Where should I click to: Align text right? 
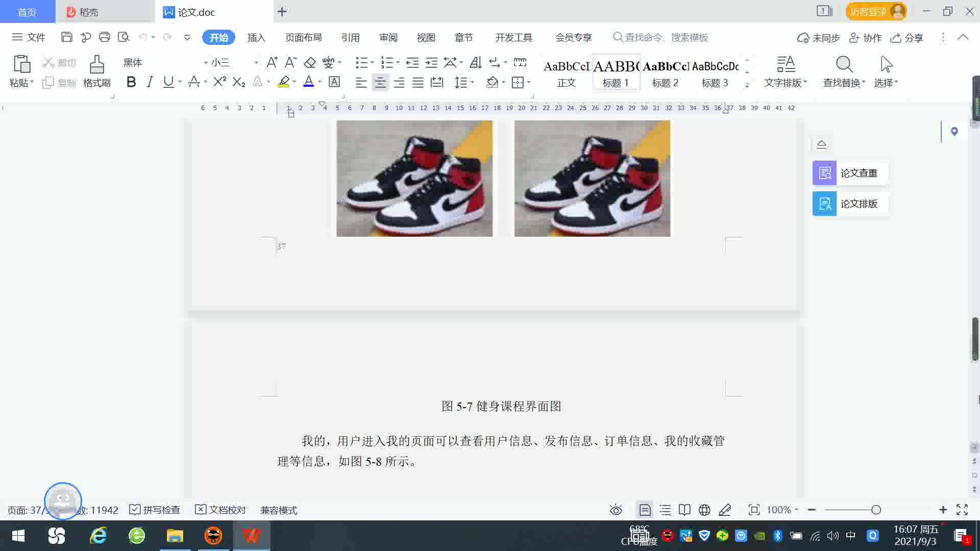pos(399,82)
